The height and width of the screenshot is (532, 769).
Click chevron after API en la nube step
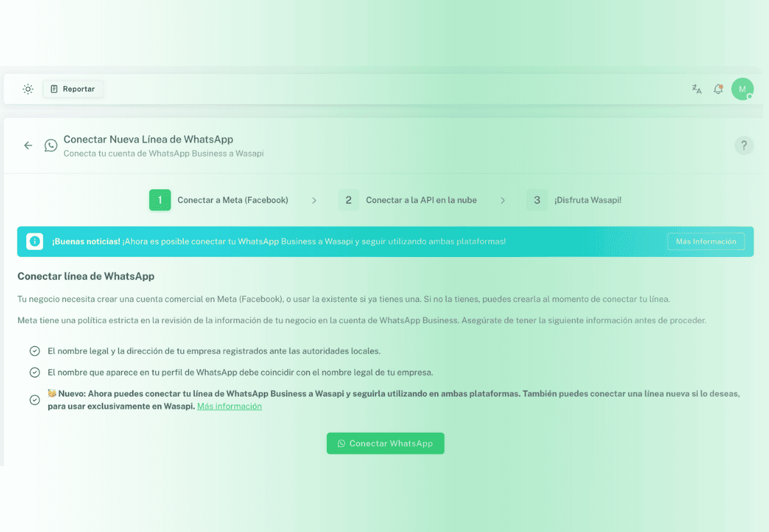tap(502, 201)
